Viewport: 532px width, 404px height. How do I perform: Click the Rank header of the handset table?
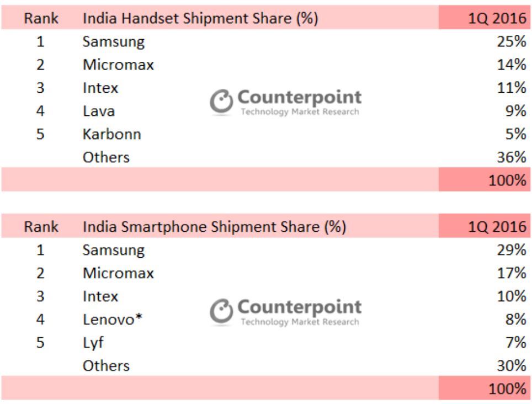click(x=40, y=18)
